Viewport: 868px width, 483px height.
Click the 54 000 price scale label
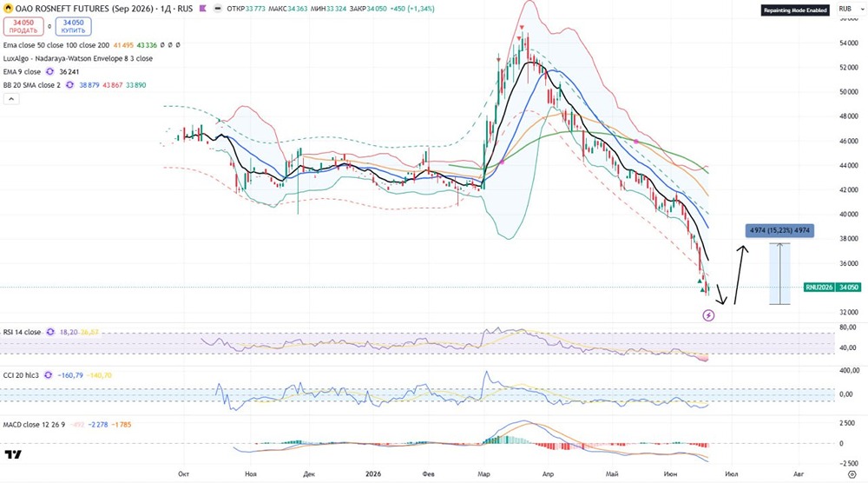click(849, 43)
